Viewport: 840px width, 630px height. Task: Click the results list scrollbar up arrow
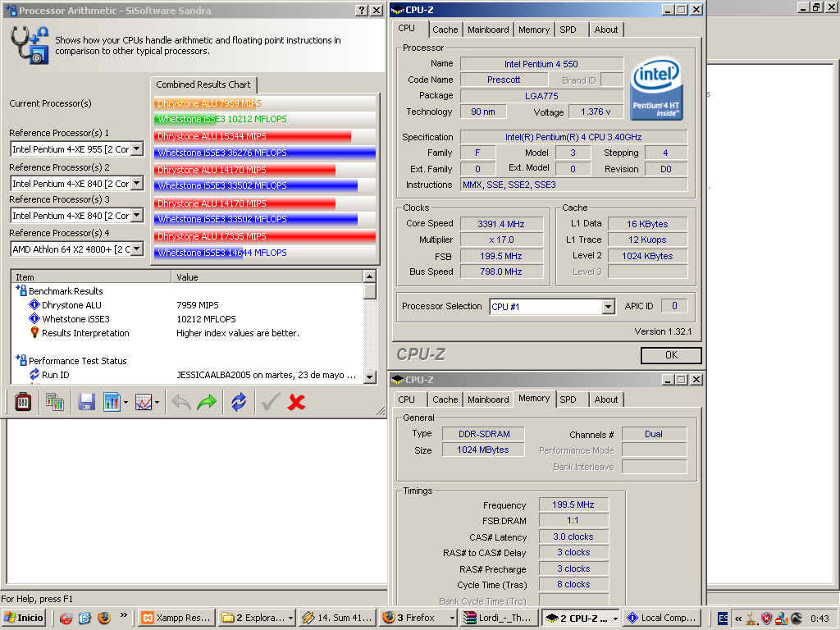click(370, 278)
